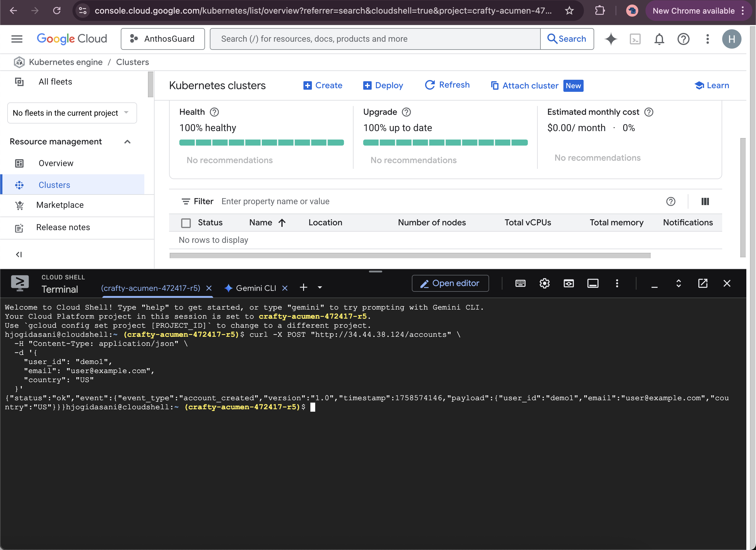Check the select-all clusters checkbox
Viewport: 756px width, 550px height.
pos(186,223)
